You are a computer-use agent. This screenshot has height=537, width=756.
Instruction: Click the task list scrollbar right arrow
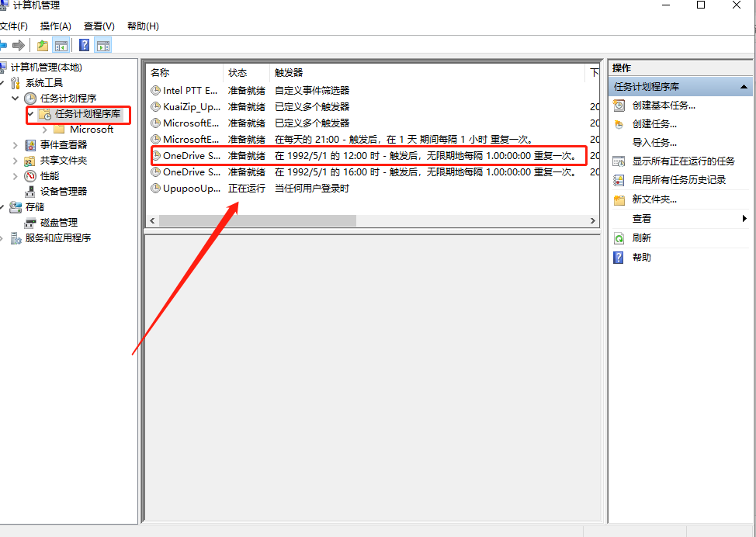click(592, 221)
